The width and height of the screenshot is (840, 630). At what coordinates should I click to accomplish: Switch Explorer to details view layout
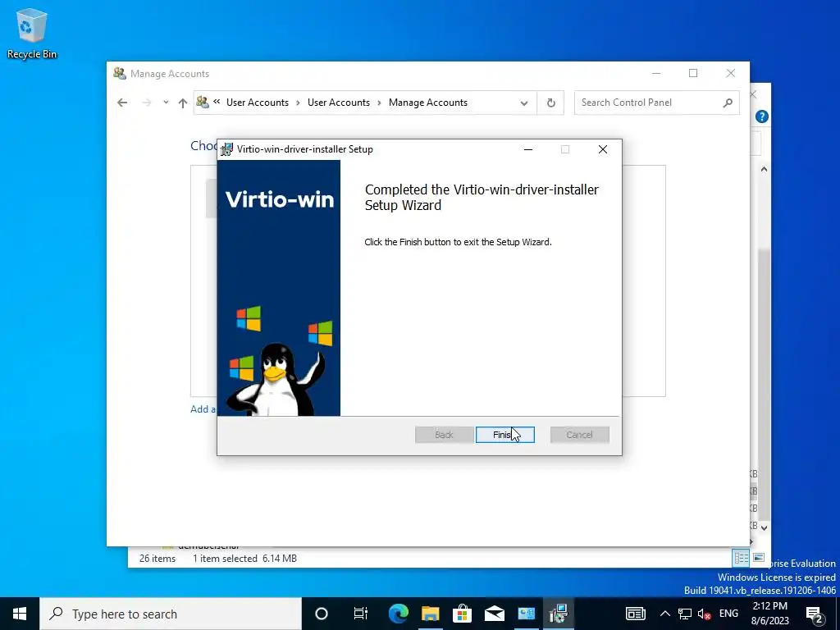pos(741,558)
